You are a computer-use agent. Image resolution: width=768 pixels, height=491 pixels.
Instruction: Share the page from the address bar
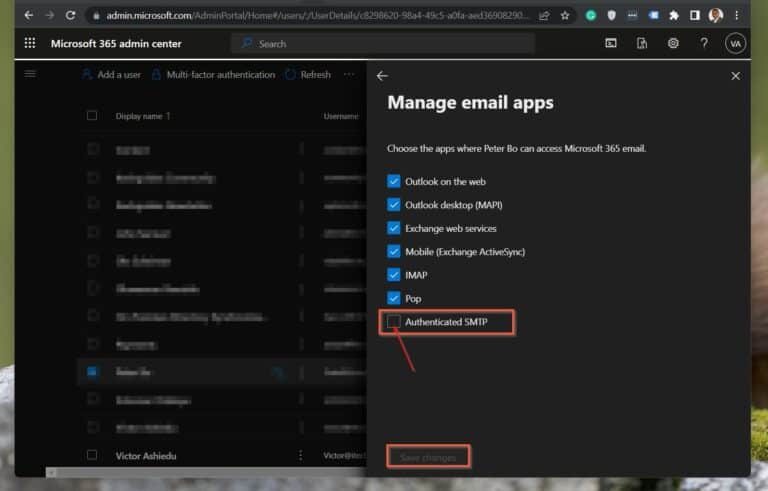[x=544, y=16]
